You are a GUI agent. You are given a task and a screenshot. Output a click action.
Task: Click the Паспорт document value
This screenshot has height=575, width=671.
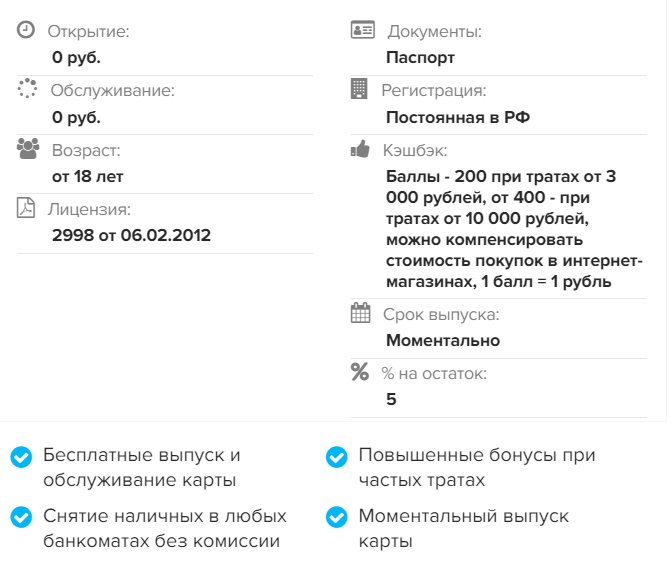tap(420, 58)
